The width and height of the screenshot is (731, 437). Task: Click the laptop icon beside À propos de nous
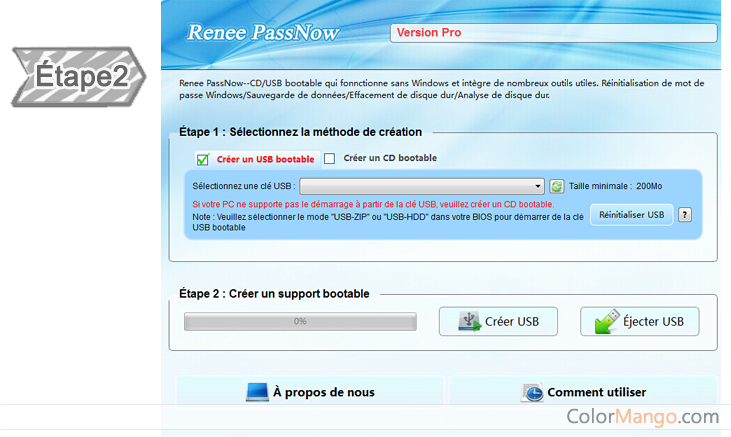[257, 392]
